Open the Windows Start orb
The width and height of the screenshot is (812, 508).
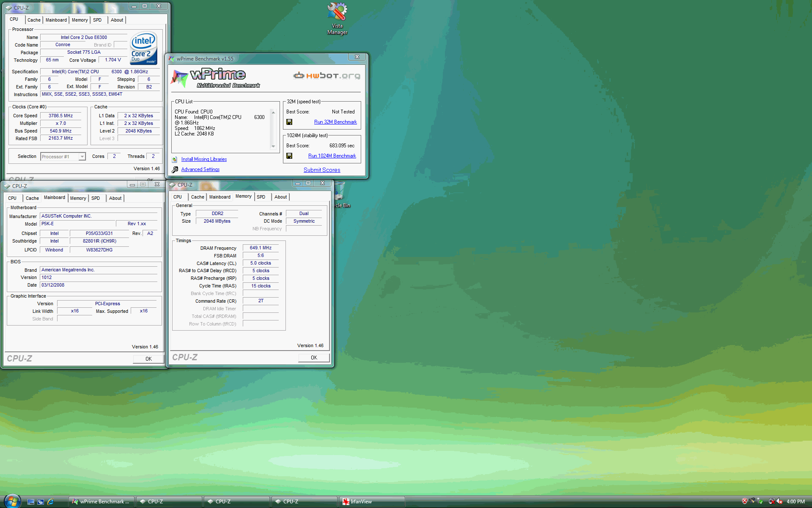pyautogui.click(x=12, y=501)
